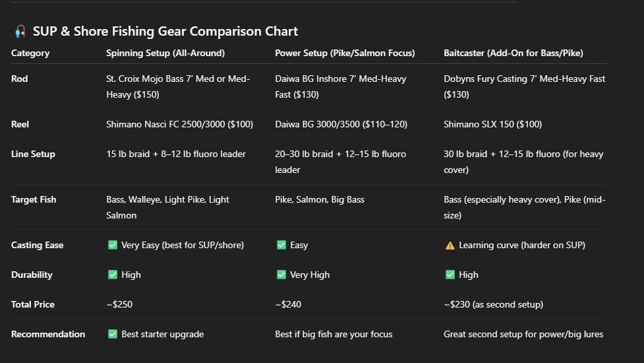Screen dimensions: 644x363
Task: Select the "Power Setup (Pike/Salmon Focus)" header
Action: tap(345, 53)
